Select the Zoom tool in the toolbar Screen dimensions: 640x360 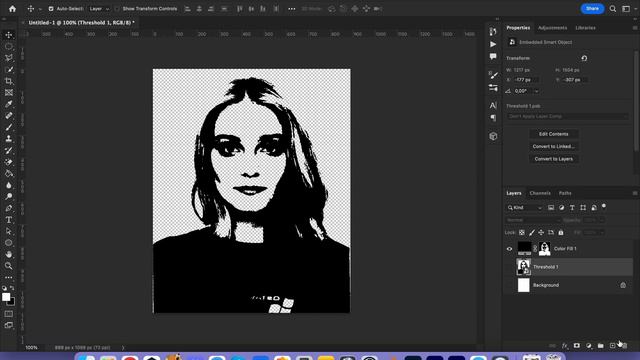tap(9, 266)
